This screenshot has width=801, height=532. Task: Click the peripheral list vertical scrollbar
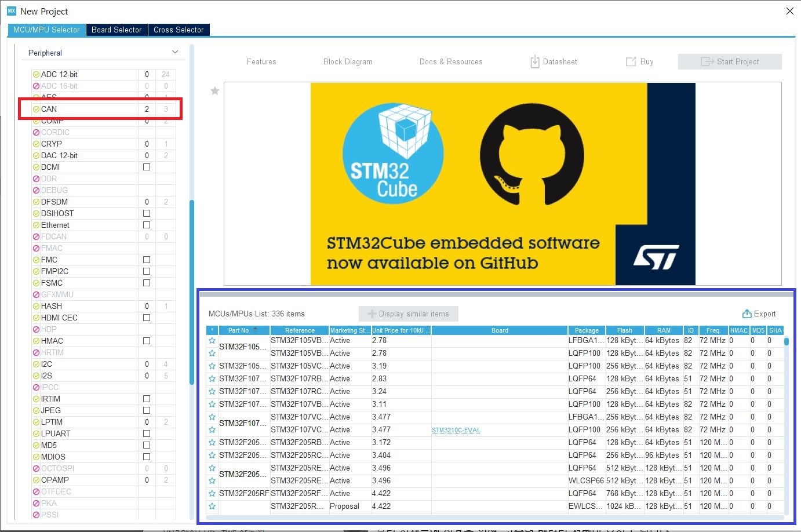coord(191,293)
